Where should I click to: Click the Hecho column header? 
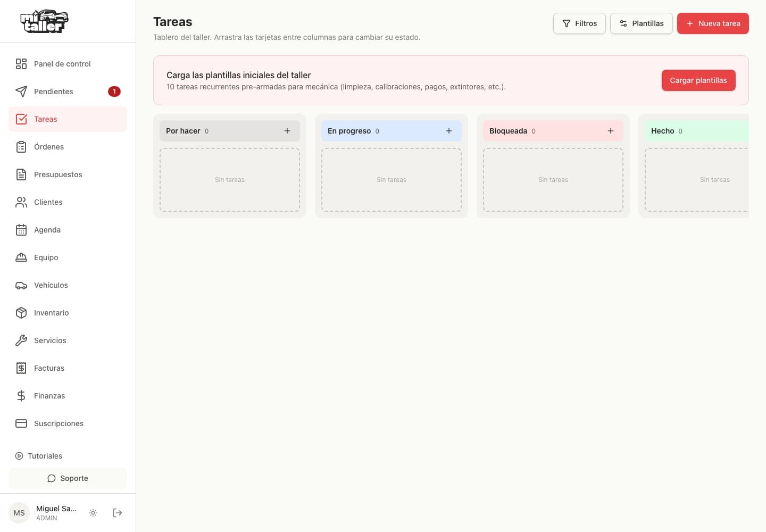pos(696,131)
